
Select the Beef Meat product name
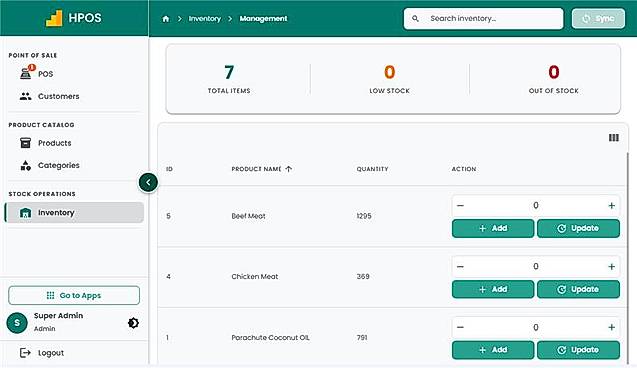tap(248, 216)
